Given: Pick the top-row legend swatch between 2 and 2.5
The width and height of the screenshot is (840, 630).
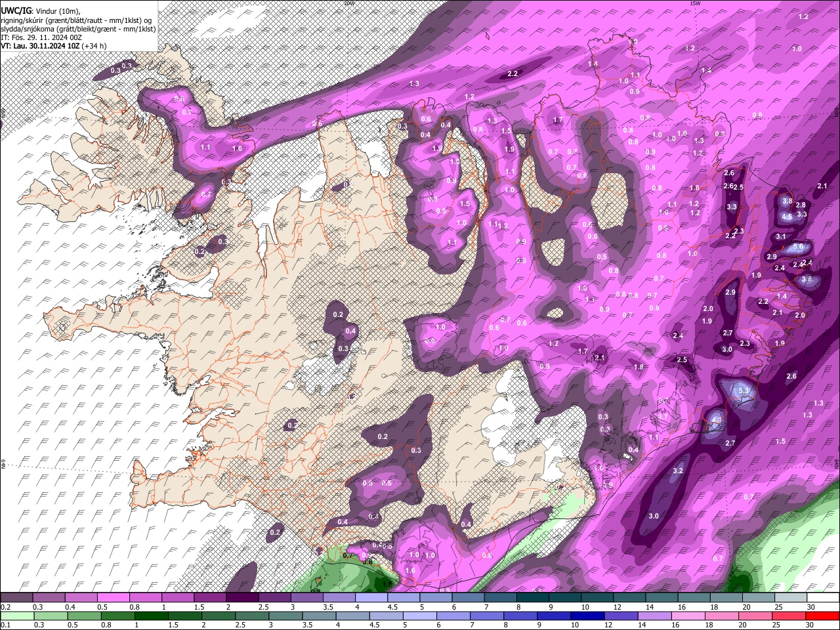Looking at the screenshot, I should click(x=242, y=598).
